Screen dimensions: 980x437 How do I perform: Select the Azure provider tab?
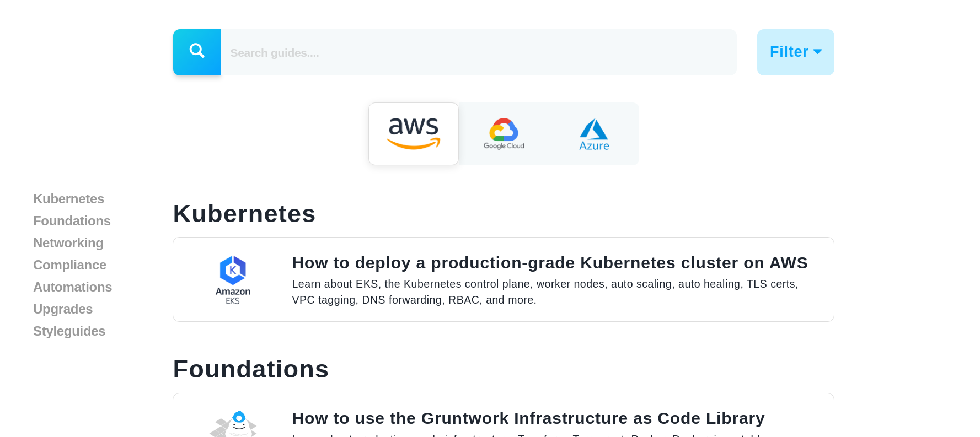(594, 134)
